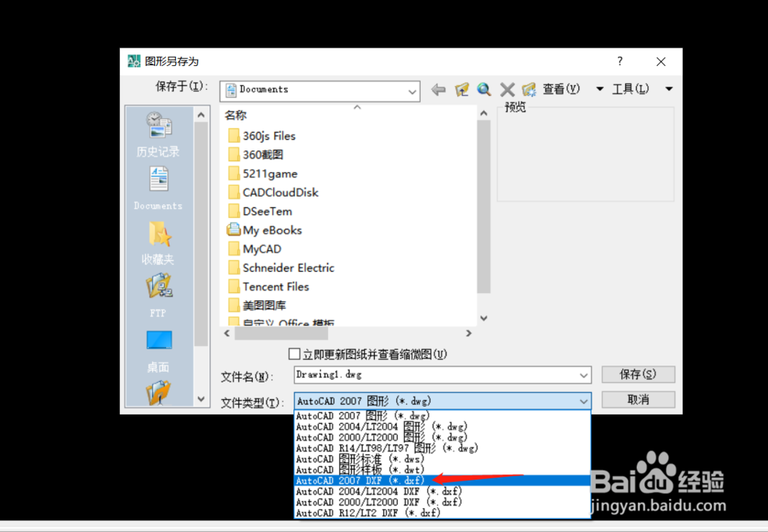Click the 保存(S) save button
Image resolution: width=768 pixels, height=532 pixels.
638,374
